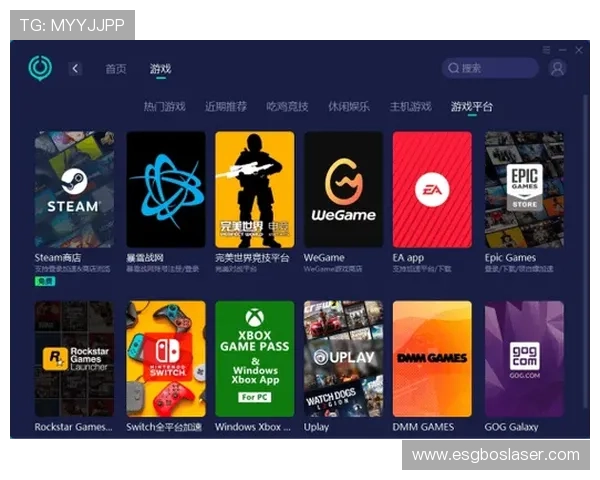Select the Rockstar Games Launcher tile
This screenshot has height=480, width=600.
pyautogui.click(x=74, y=359)
